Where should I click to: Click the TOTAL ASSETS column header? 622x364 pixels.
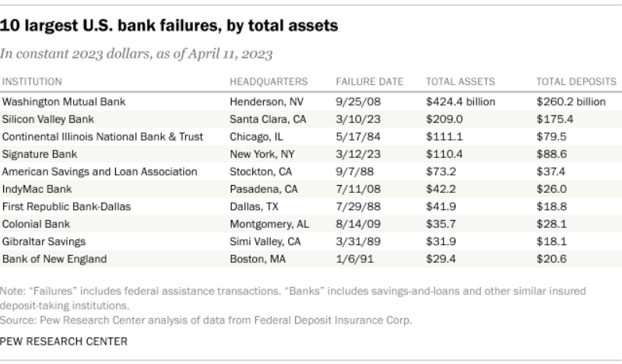click(456, 82)
